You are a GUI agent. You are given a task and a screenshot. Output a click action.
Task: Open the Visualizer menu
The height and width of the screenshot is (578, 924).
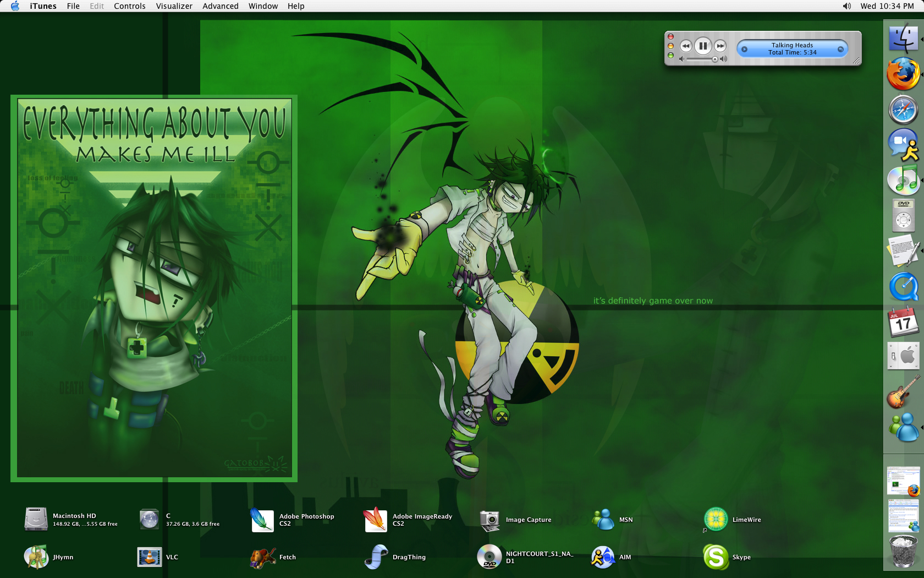click(x=174, y=6)
